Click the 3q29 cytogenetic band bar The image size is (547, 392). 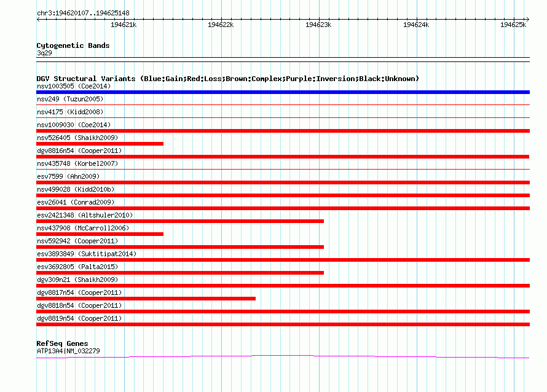click(x=283, y=60)
